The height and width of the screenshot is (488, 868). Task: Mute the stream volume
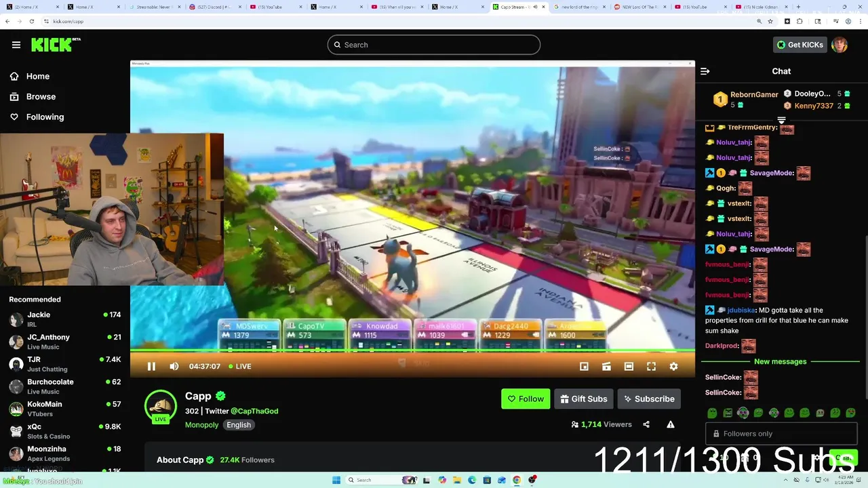pos(174,367)
